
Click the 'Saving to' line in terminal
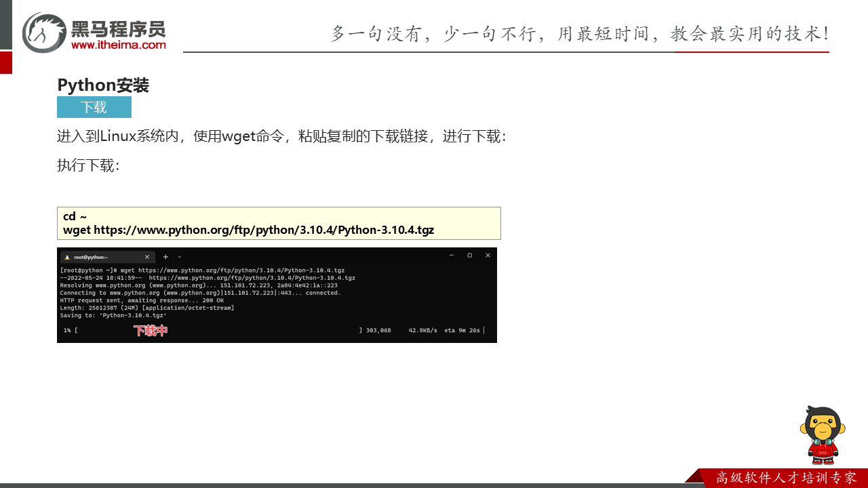point(113,315)
